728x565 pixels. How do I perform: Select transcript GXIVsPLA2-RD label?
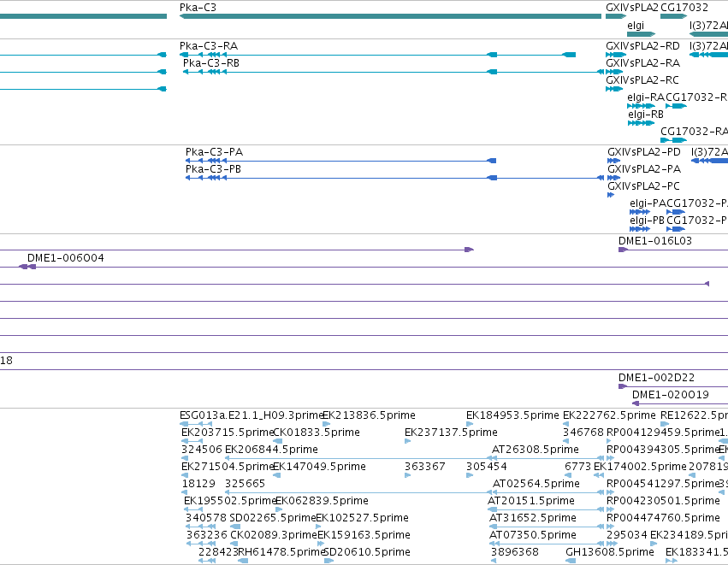pos(642,46)
